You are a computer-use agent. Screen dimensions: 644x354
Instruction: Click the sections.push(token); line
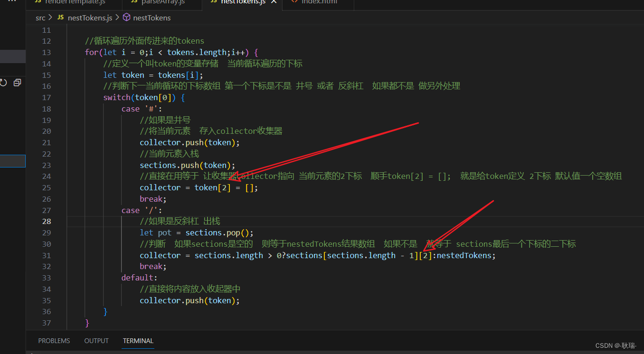[188, 165]
